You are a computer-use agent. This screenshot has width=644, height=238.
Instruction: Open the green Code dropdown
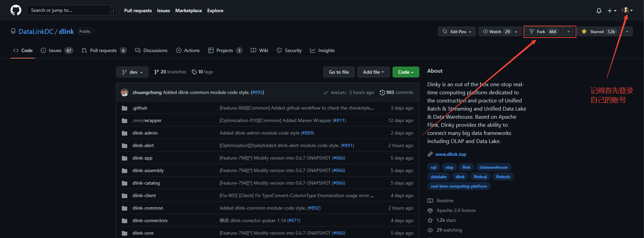click(x=406, y=72)
